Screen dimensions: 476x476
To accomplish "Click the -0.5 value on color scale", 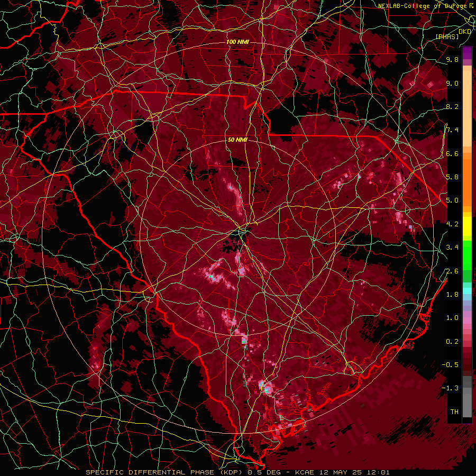I will 450,365.
